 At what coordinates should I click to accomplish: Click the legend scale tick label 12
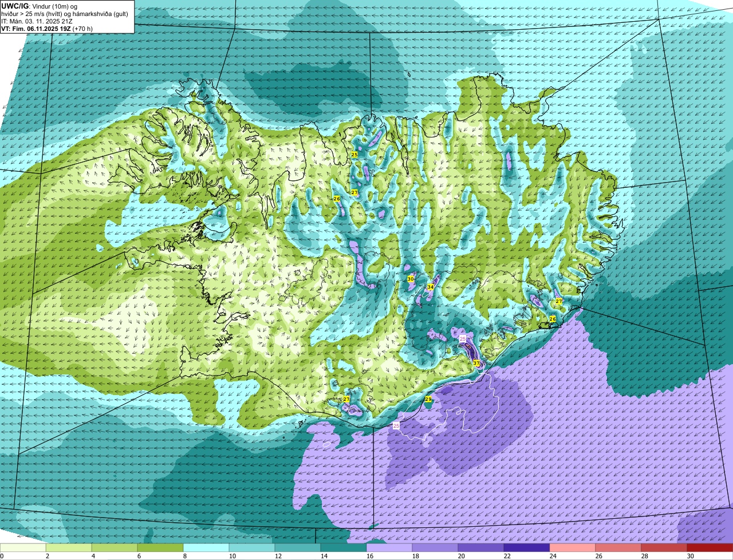coord(278,556)
